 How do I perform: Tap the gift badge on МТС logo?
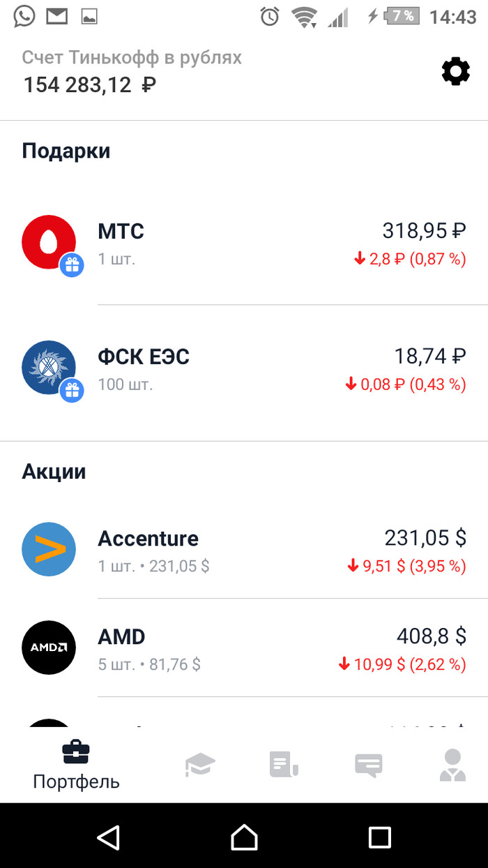72,265
